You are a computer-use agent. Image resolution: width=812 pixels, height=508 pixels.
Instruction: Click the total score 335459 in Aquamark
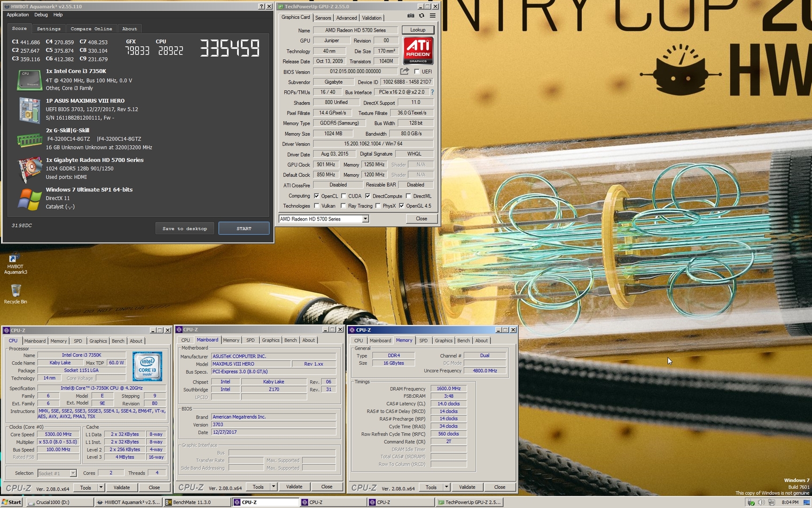click(x=230, y=48)
